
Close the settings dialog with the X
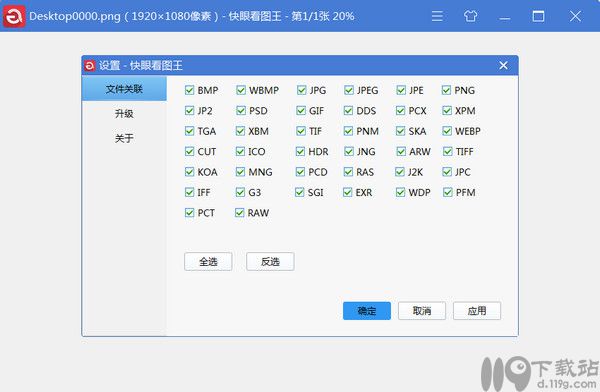pyautogui.click(x=503, y=65)
